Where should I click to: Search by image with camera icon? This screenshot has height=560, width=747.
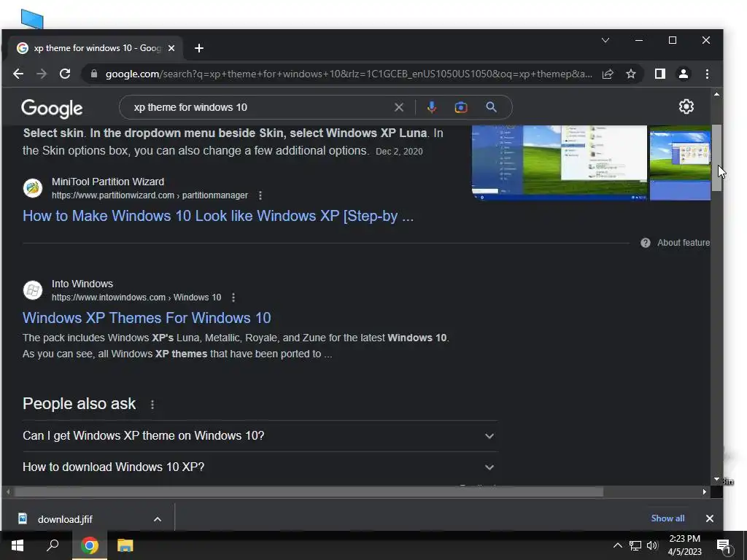pyautogui.click(x=461, y=108)
